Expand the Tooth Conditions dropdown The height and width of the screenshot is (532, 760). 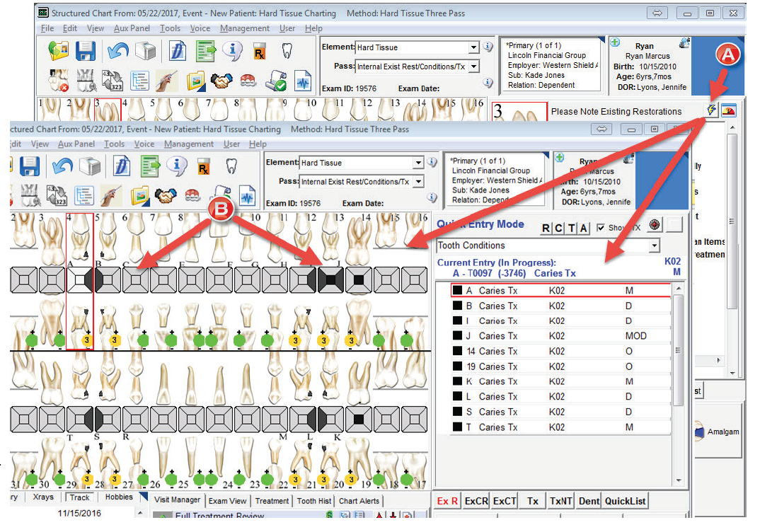point(655,245)
